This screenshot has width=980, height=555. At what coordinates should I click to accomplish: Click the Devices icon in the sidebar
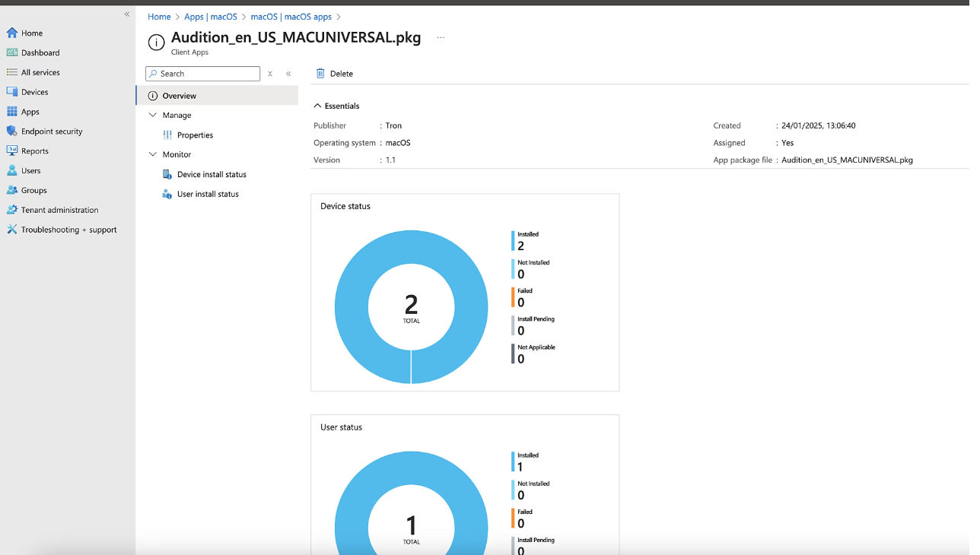(11, 92)
